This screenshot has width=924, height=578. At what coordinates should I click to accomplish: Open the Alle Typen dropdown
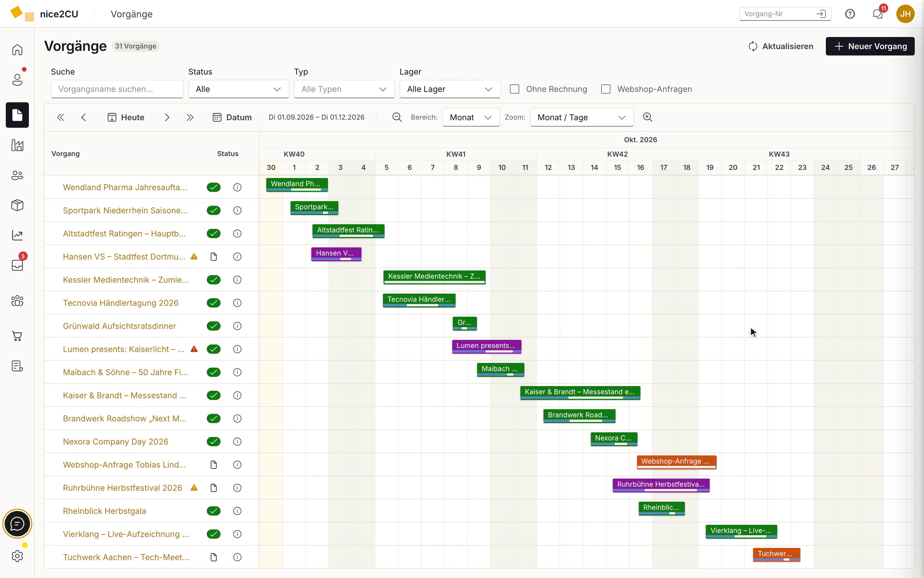click(x=344, y=89)
